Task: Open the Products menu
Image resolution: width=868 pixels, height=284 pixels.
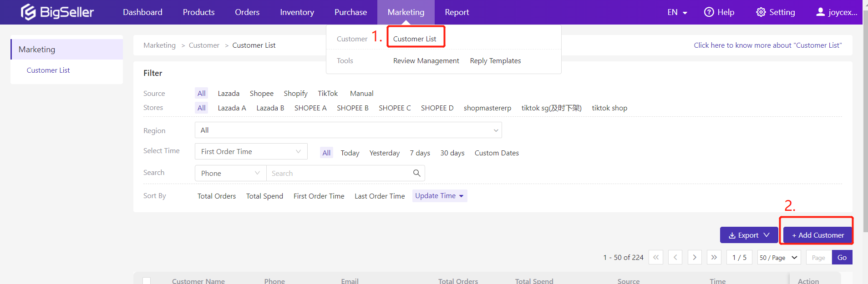Action: point(198,12)
